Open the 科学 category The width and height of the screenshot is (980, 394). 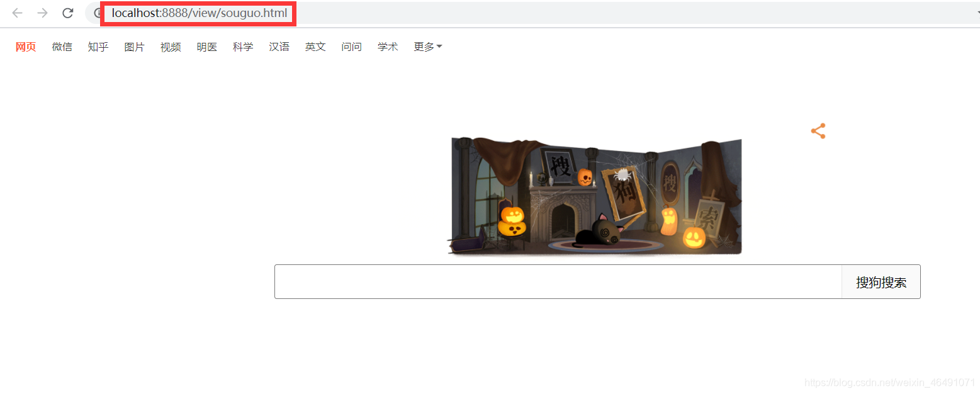coord(243,47)
